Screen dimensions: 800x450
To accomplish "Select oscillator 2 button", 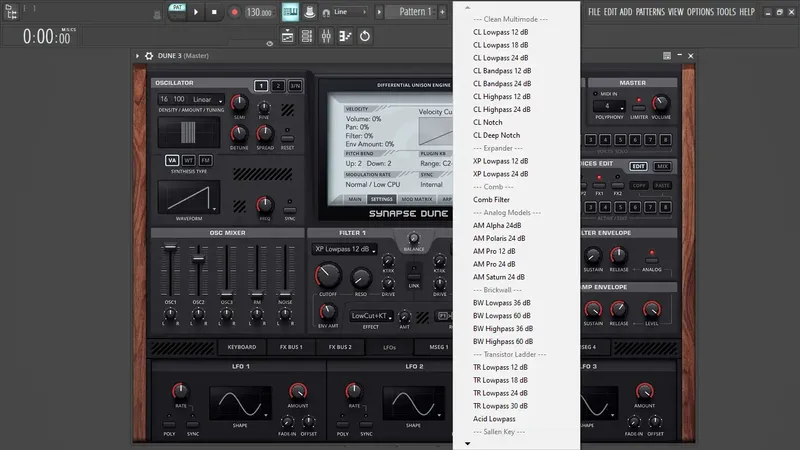I will point(278,86).
